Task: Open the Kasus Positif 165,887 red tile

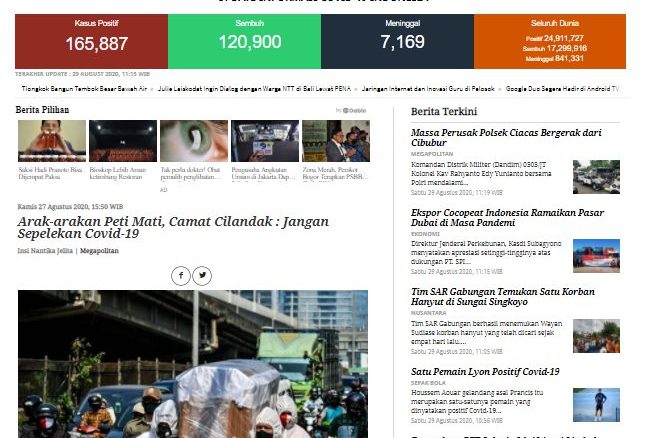Action: pyautogui.click(x=91, y=41)
